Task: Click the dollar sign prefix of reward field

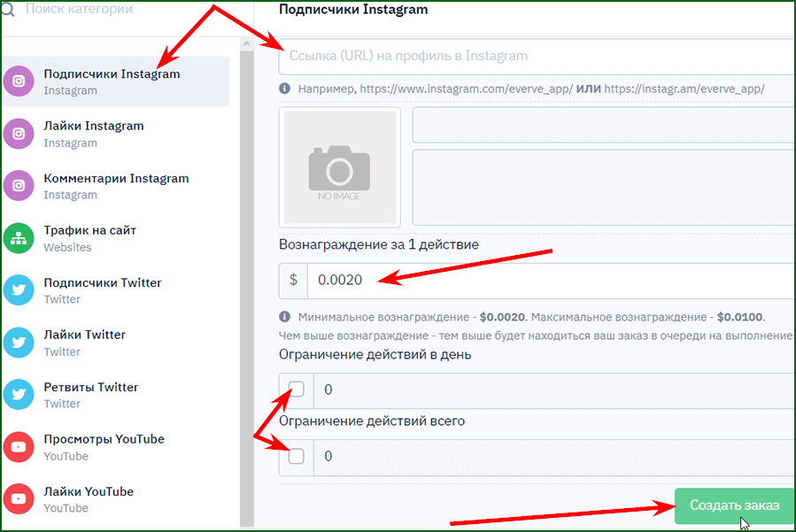Action: point(293,281)
